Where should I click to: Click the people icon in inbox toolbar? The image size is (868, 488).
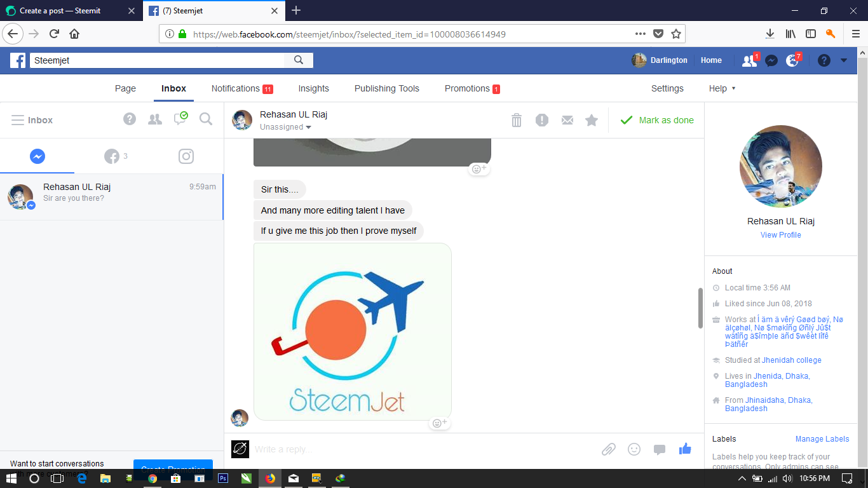[154, 119]
